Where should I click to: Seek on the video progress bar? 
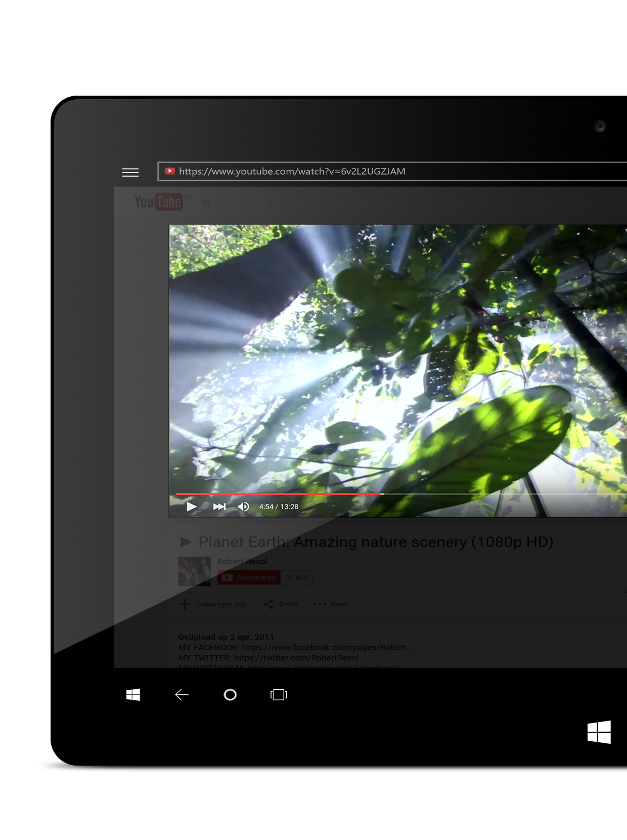click(401, 494)
